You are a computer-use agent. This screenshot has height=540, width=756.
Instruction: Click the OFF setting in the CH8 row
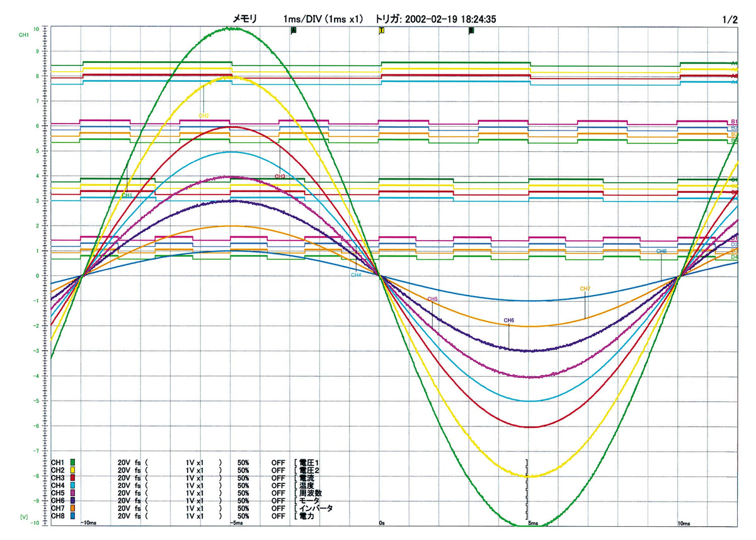point(278,516)
